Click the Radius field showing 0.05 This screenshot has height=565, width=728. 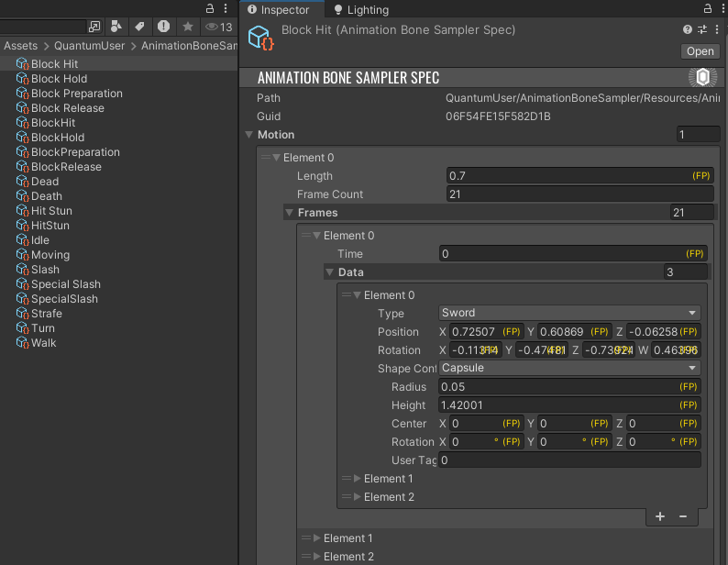pyautogui.click(x=569, y=386)
